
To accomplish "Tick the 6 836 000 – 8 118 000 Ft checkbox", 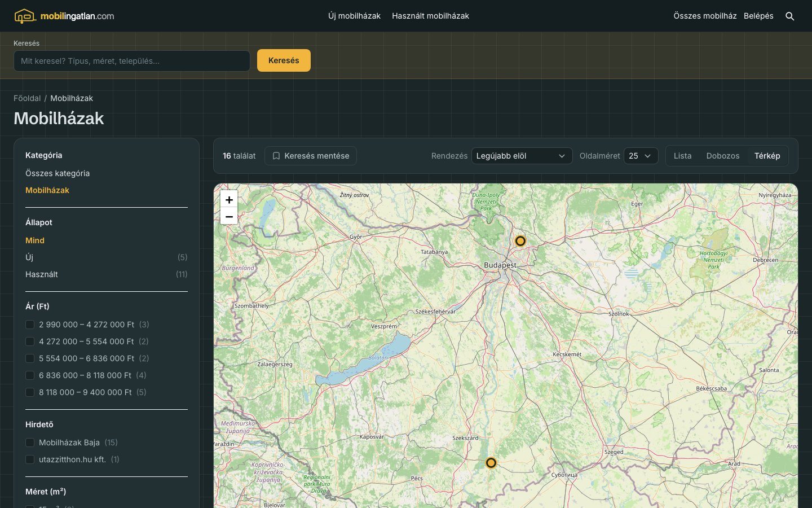I will (x=30, y=375).
